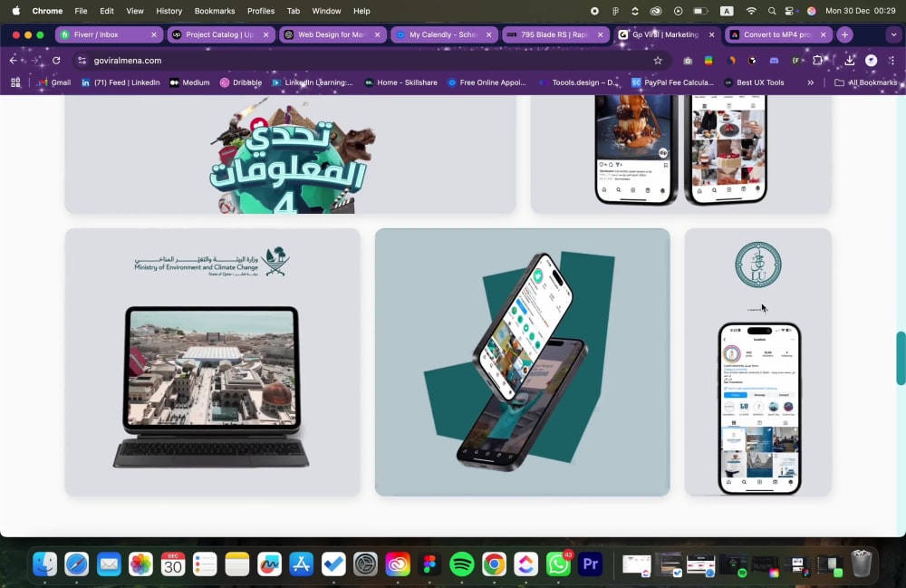Open the Extensions puzzle menu
Viewport: 906px width, 588px height.
[817, 61]
